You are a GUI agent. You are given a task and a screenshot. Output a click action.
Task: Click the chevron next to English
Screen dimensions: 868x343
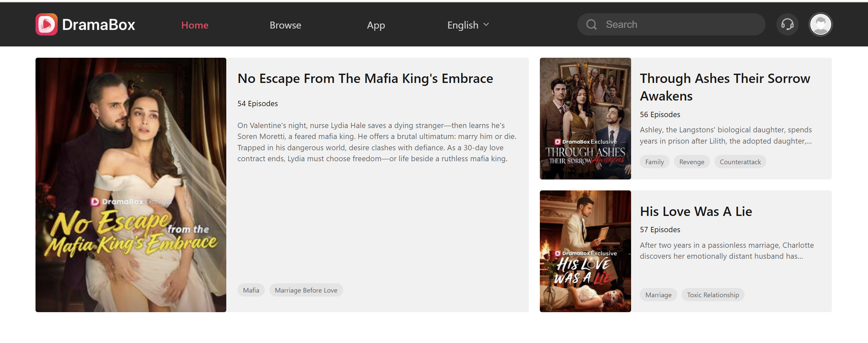pyautogui.click(x=486, y=24)
